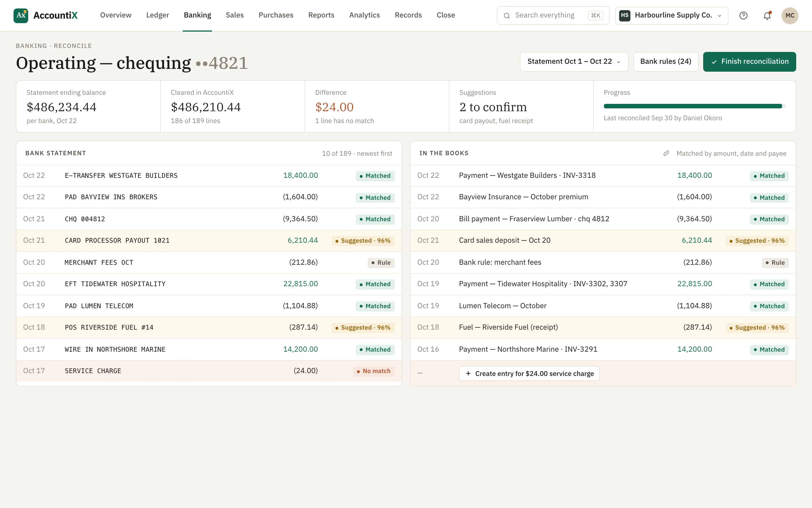Click the magnifier icon in the search box

[507, 16]
